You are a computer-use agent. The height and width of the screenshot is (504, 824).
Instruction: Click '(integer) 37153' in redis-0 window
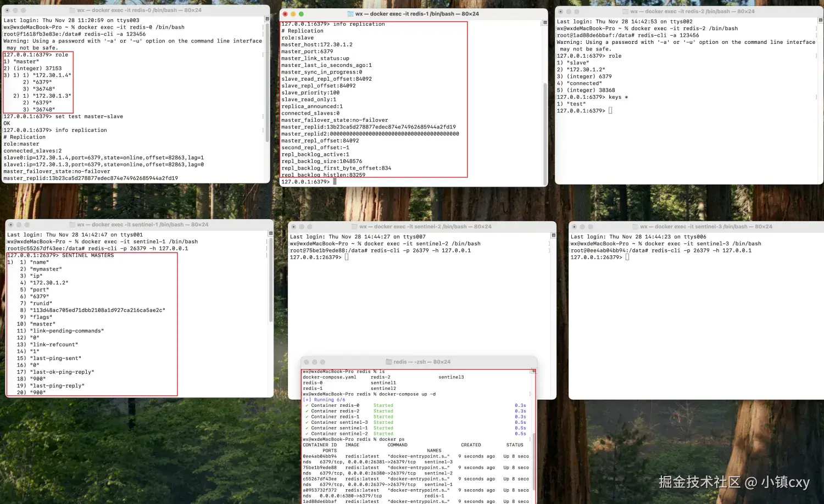pyautogui.click(x=37, y=69)
